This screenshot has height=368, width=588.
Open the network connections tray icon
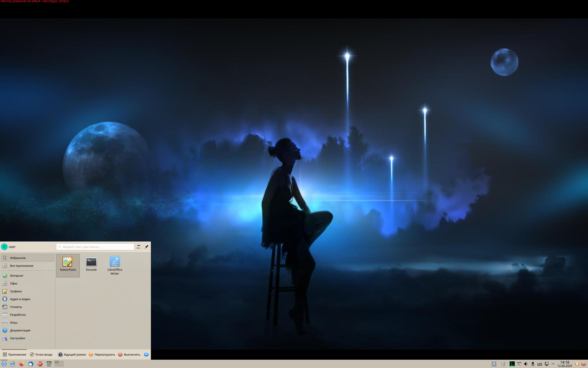tap(546, 364)
